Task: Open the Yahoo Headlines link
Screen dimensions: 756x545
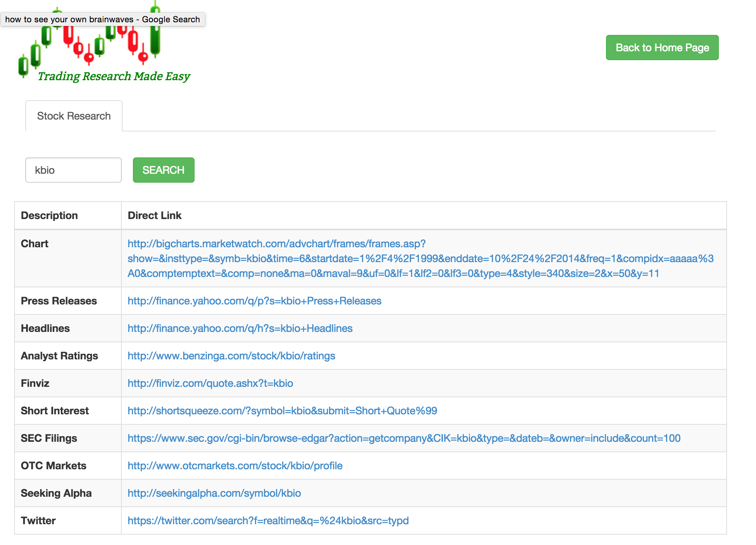Action: (x=240, y=328)
